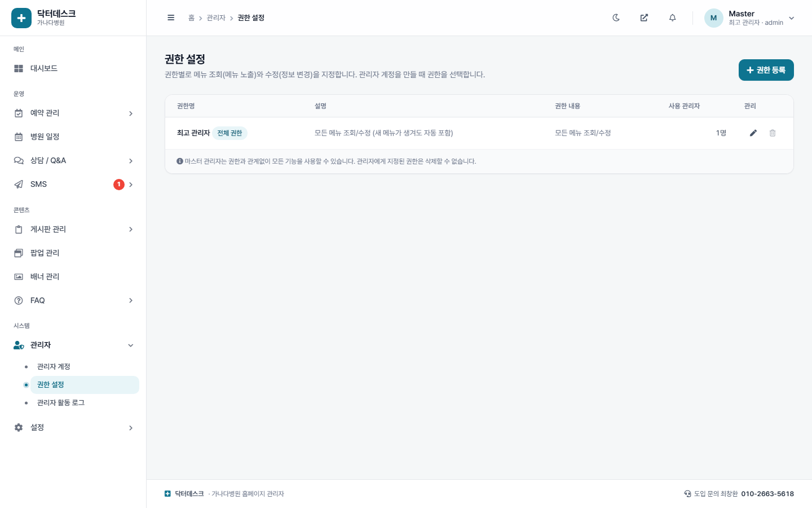Edit the 최고 관리자 permission with pencil icon
Screen dimensions: 812x508
(x=753, y=133)
